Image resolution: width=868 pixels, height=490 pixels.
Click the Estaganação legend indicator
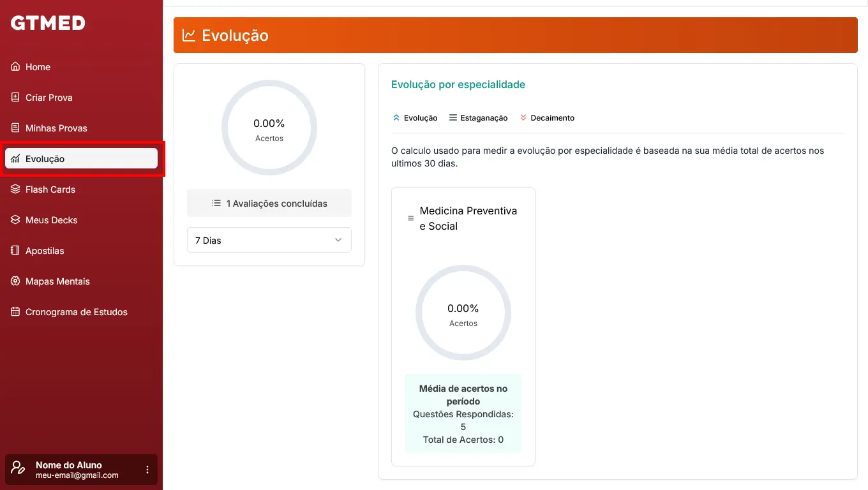[x=479, y=118]
